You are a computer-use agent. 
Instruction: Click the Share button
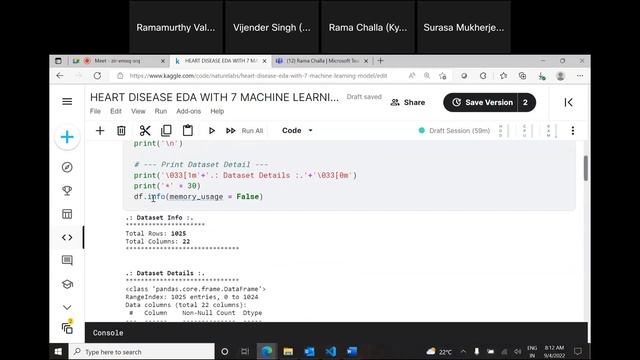(408, 102)
